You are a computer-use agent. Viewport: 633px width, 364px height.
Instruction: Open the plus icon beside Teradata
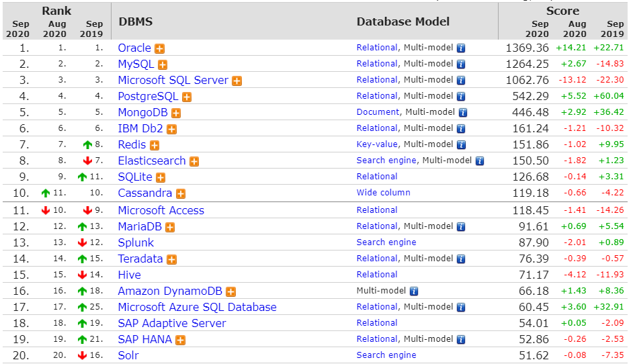172,260
